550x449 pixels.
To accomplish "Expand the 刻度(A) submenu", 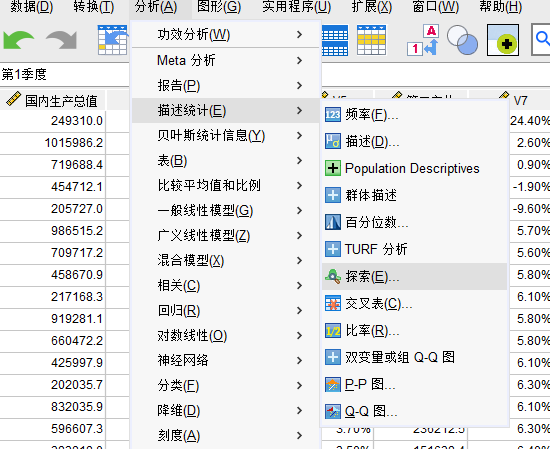I will pos(226,435).
